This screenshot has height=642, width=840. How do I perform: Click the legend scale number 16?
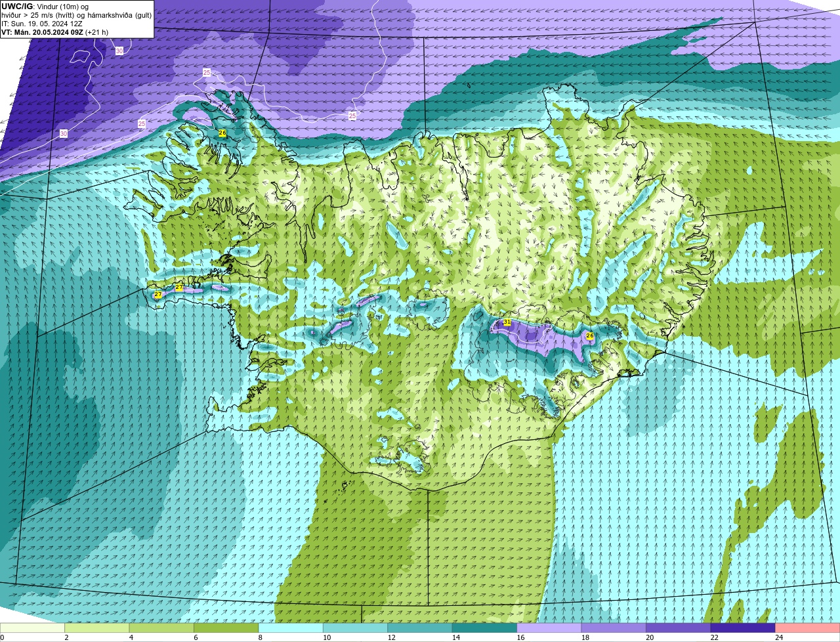(520, 637)
